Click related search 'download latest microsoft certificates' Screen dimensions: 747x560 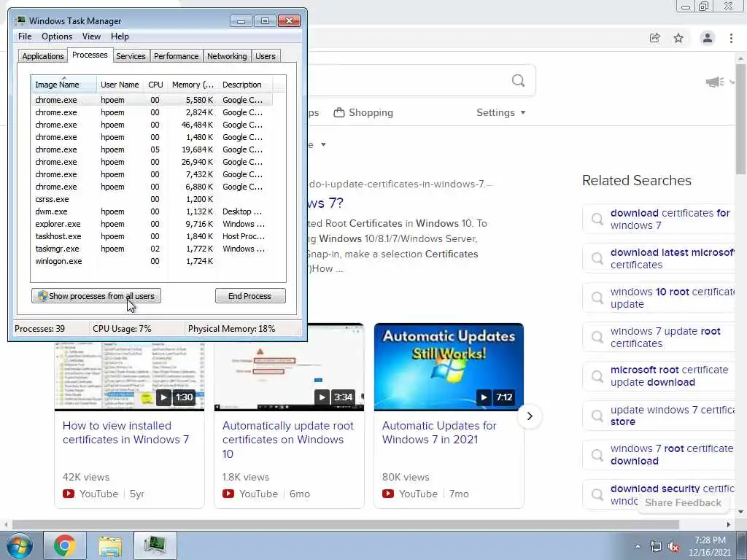point(672,259)
